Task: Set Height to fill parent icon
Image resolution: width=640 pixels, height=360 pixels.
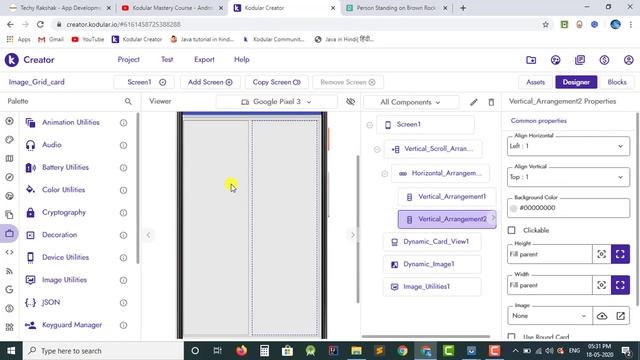Action: (x=620, y=254)
